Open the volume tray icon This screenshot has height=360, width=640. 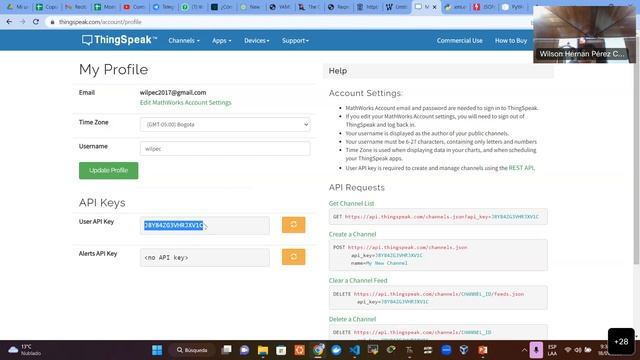578,350
